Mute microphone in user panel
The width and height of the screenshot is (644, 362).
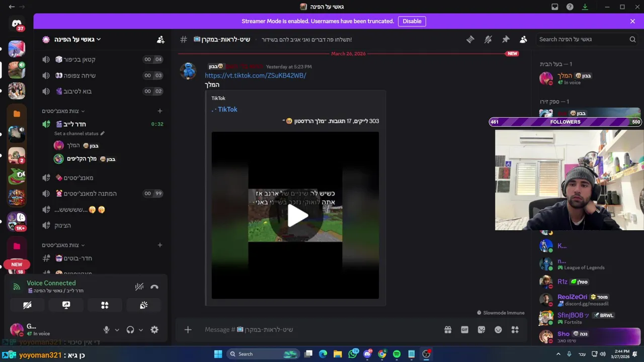click(106, 330)
